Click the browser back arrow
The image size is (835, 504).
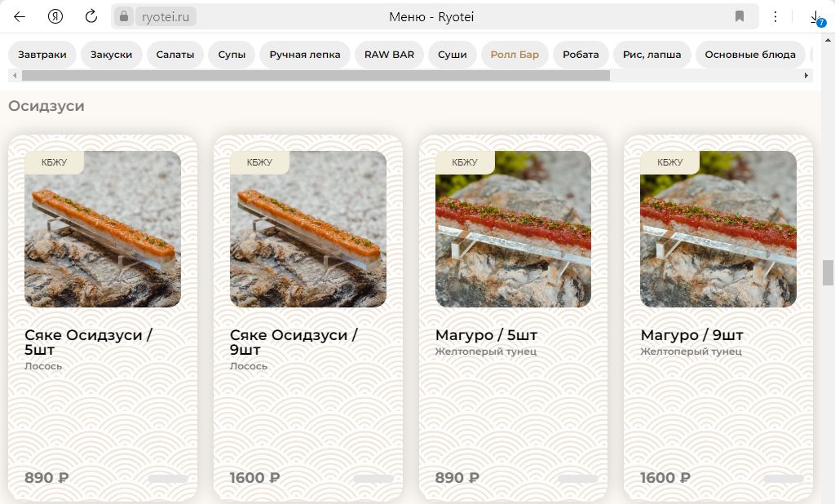coord(20,16)
